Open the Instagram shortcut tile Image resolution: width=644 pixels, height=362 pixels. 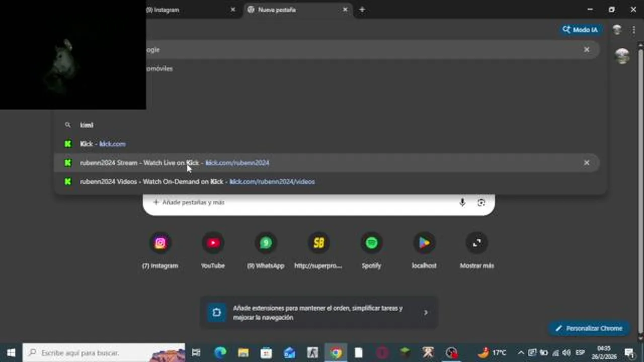click(160, 251)
